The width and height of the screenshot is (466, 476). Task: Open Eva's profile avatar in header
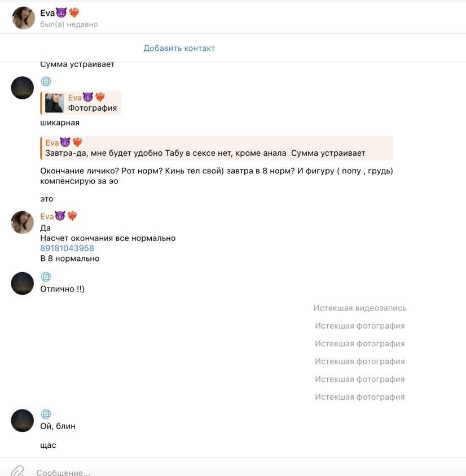[23, 18]
